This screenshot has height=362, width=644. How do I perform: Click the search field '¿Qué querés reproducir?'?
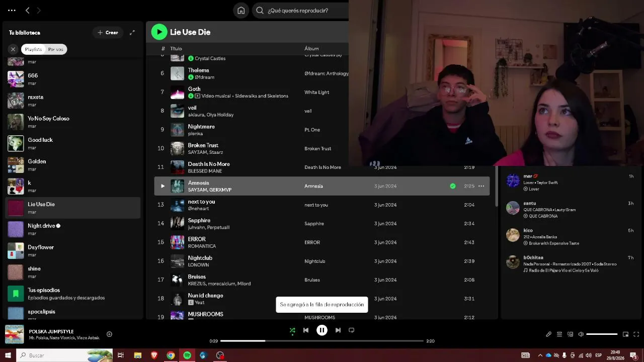(x=300, y=10)
